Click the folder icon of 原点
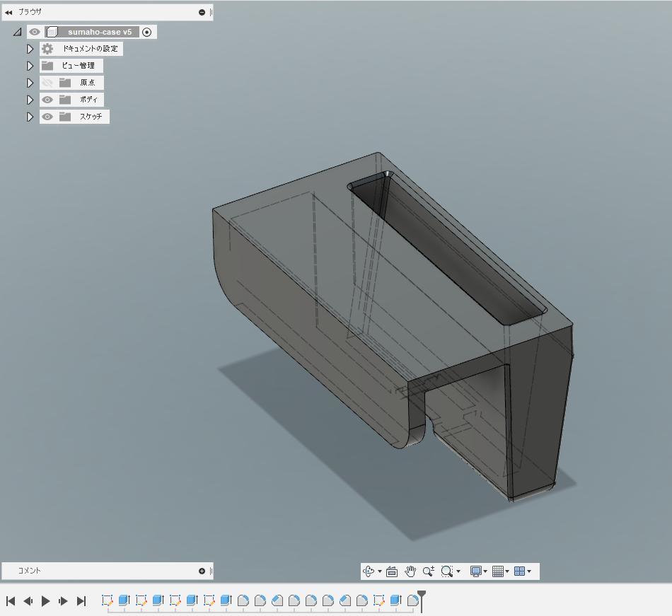 pos(65,83)
